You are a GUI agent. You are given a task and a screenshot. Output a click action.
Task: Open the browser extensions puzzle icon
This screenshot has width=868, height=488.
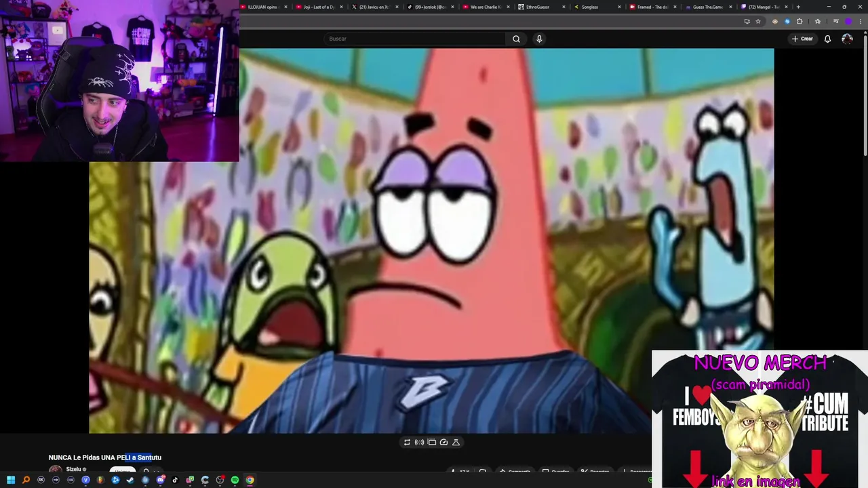(x=800, y=21)
